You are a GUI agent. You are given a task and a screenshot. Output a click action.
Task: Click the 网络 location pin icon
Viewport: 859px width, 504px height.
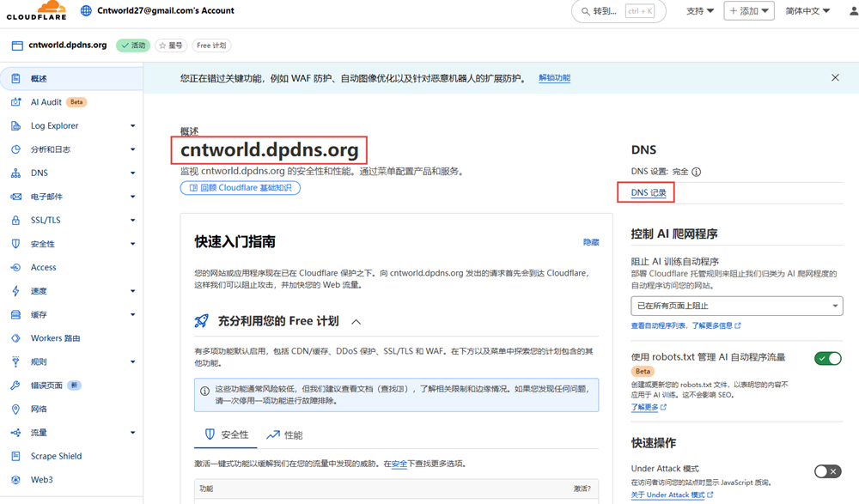(x=15, y=409)
